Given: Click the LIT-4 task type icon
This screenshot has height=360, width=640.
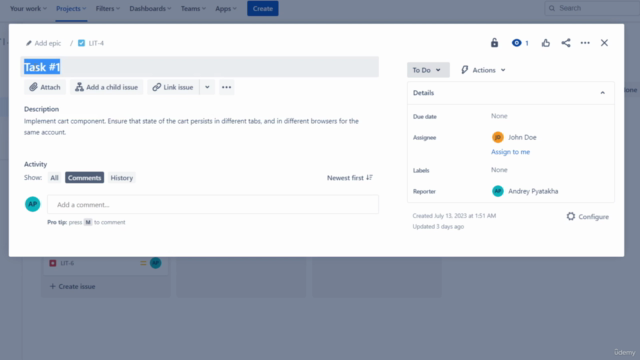Looking at the screenshot, I should (81, 43).
